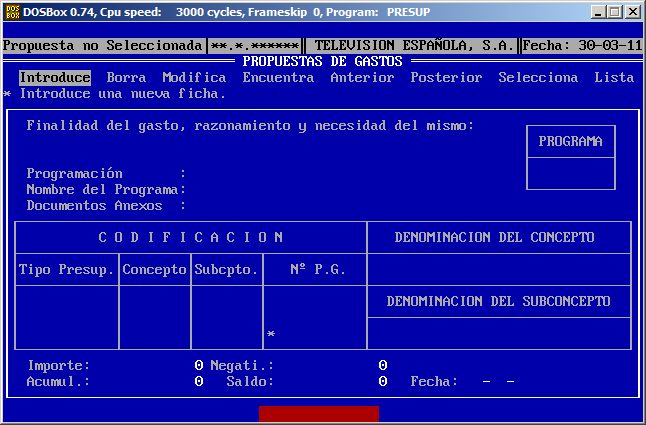The image size is (646, 425).
Task: Select Encuentra in the menu bar
Action: point(278,77)
